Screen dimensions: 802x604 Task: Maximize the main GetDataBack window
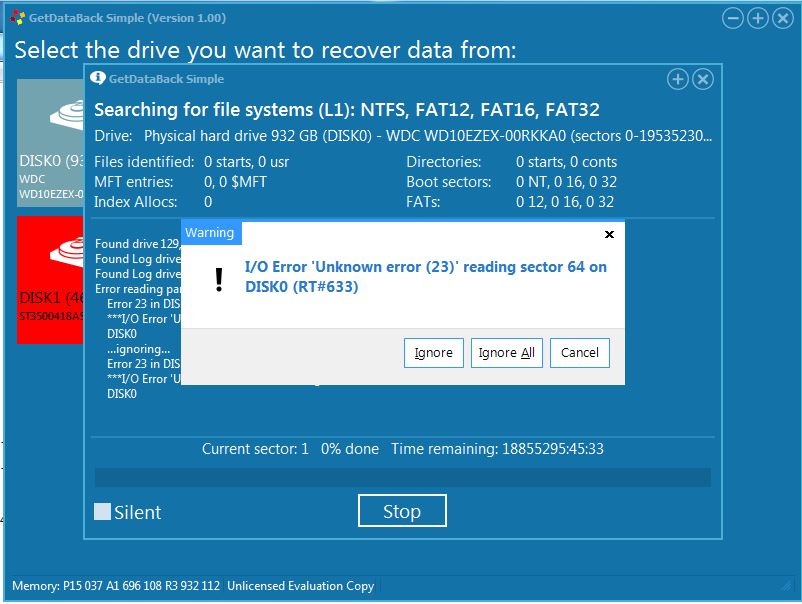coord(758,18)
